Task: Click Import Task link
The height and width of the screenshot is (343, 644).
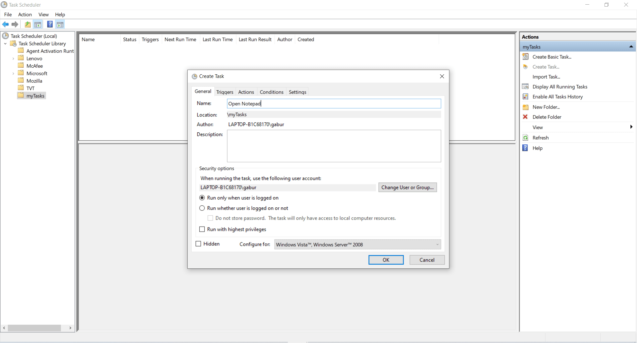Action: tap(546, 77)
